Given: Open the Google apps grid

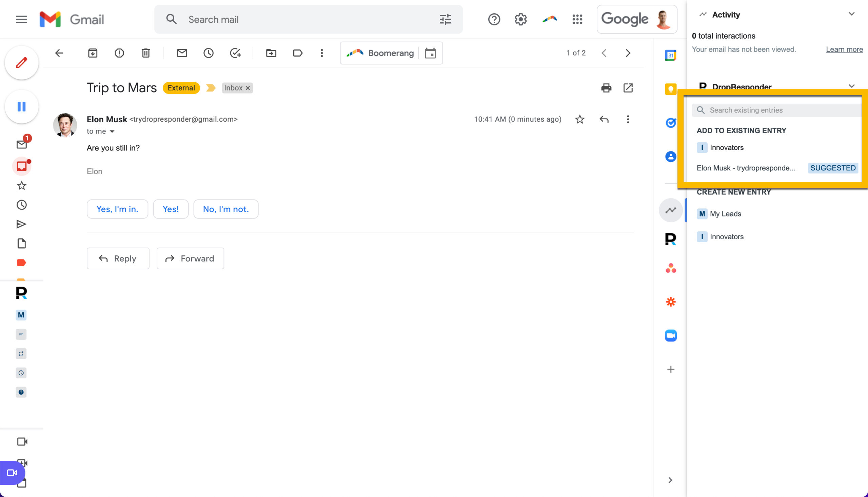Looking at the screenshot, I should click(577, 19).
